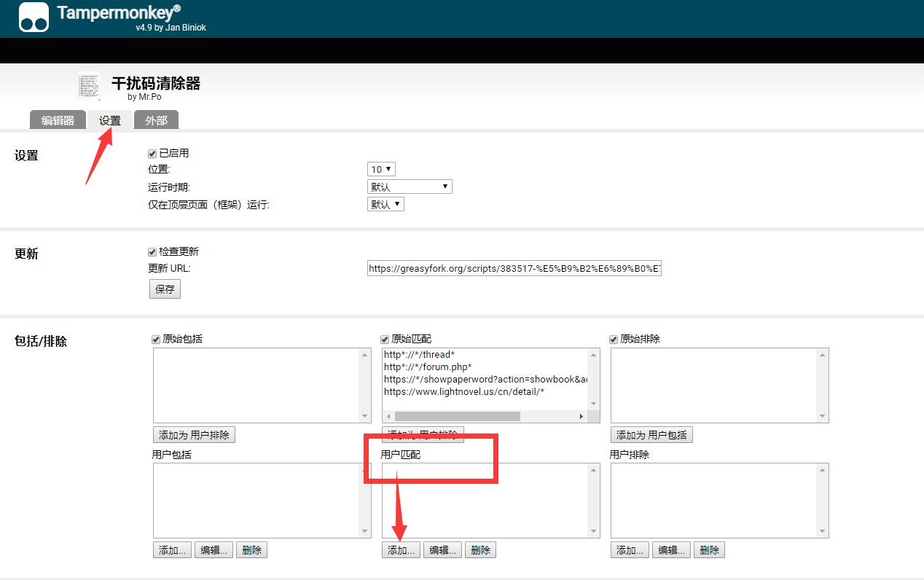Screen dimensions: 924x580
Task: Click 编辑... under 用户包括
Action: click(x=214, y=550)
